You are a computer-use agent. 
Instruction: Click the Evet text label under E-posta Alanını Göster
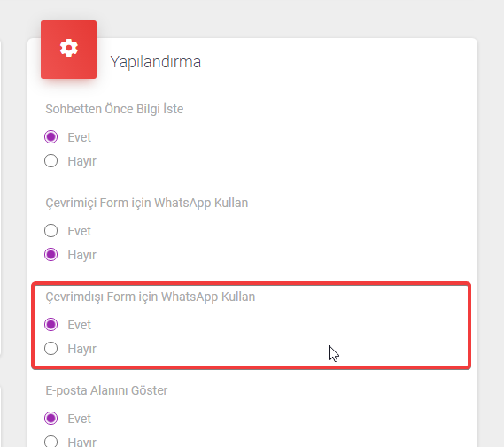pyautogui.click(x=80, y=419)
